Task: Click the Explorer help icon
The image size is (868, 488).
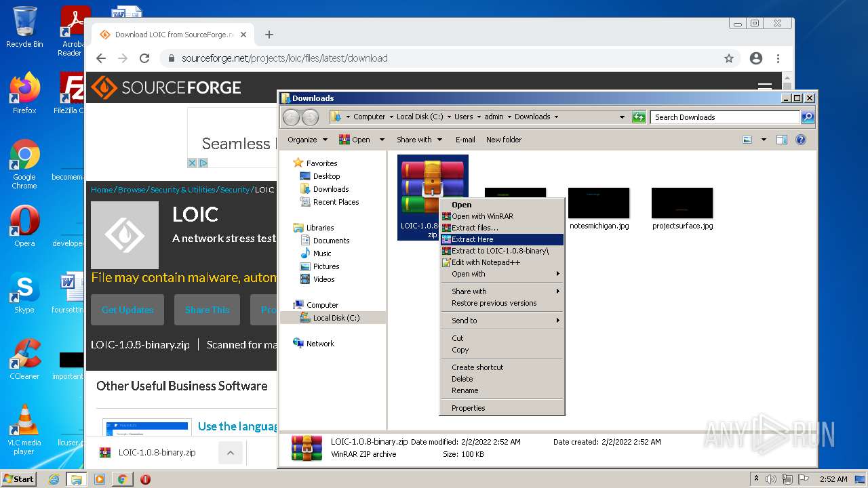Action: coord(801,140)
